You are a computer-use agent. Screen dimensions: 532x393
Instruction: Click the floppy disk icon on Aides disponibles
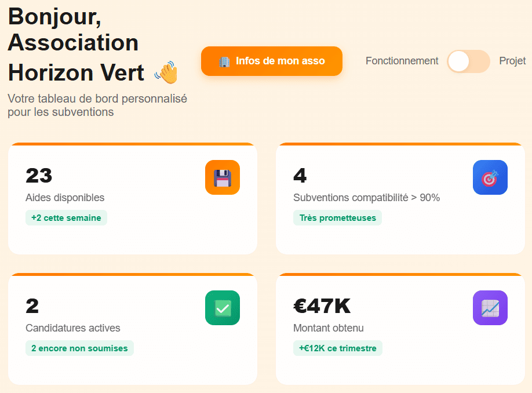(x=222, y=177)
